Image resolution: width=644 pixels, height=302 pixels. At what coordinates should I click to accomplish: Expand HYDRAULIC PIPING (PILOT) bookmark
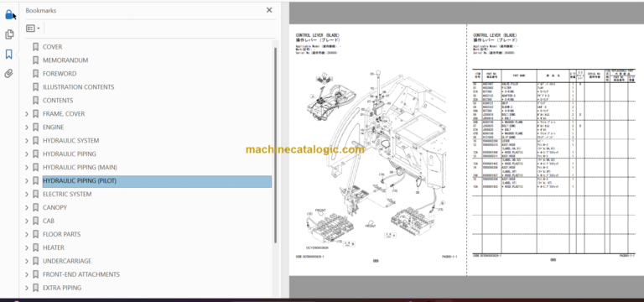pos(27,181)
